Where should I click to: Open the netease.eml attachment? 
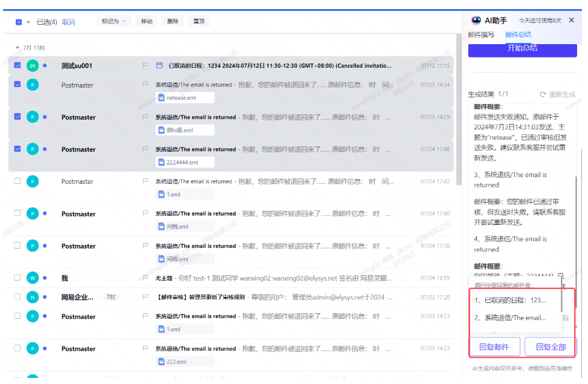[x=185, y=97]
